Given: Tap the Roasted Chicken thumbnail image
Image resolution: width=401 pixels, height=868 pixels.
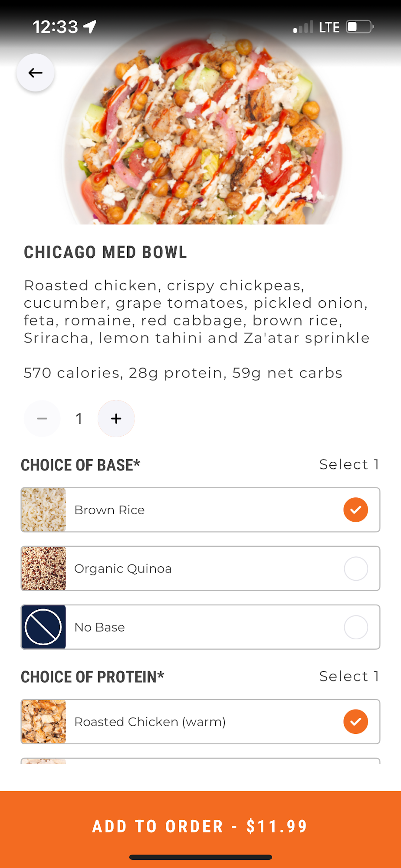Looking at the screenshot, I should tap(44, 721).
